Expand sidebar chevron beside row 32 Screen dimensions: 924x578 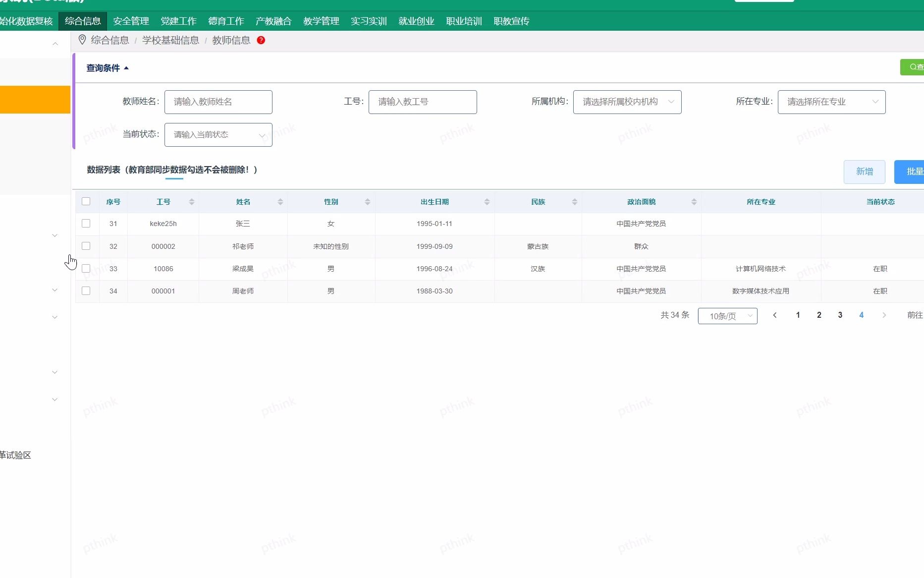55,235
